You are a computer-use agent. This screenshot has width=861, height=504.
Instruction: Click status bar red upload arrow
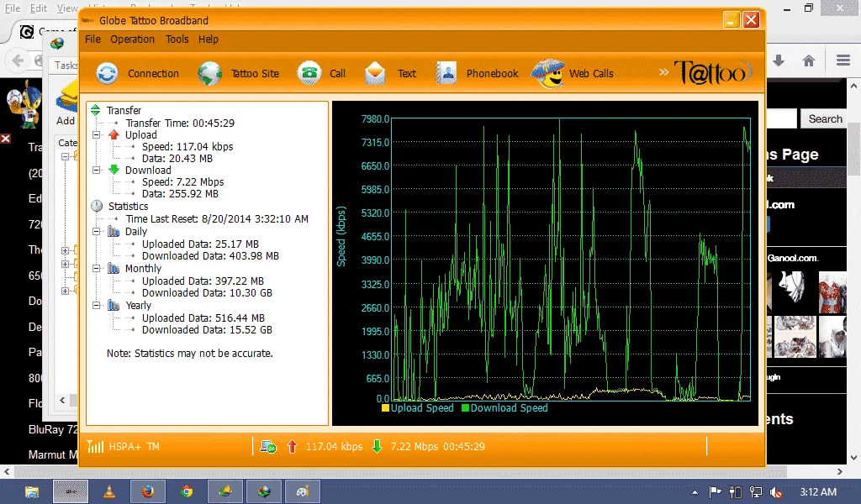coord(292,446)
